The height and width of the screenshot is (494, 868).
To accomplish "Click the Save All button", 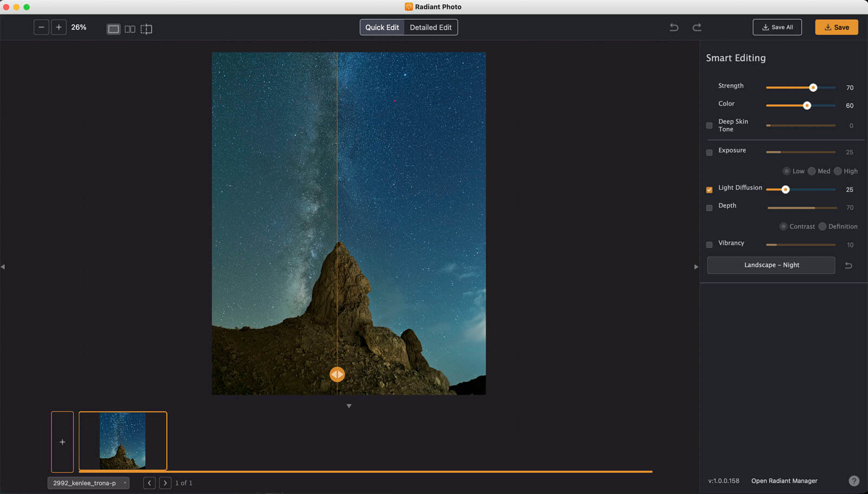I will click(777, 27).
